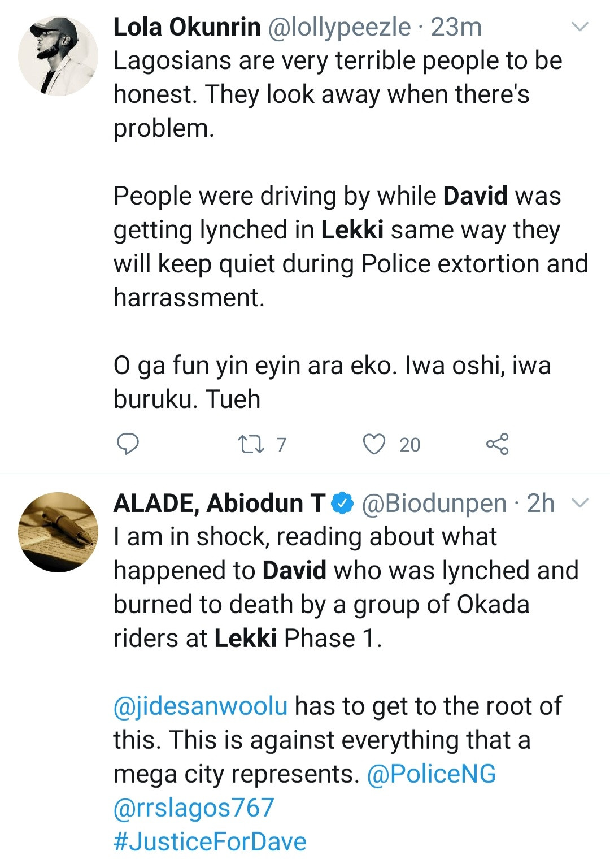610x868 pixels.
Task: Click the Lola Okunrin display name
Action: (187, 27)
